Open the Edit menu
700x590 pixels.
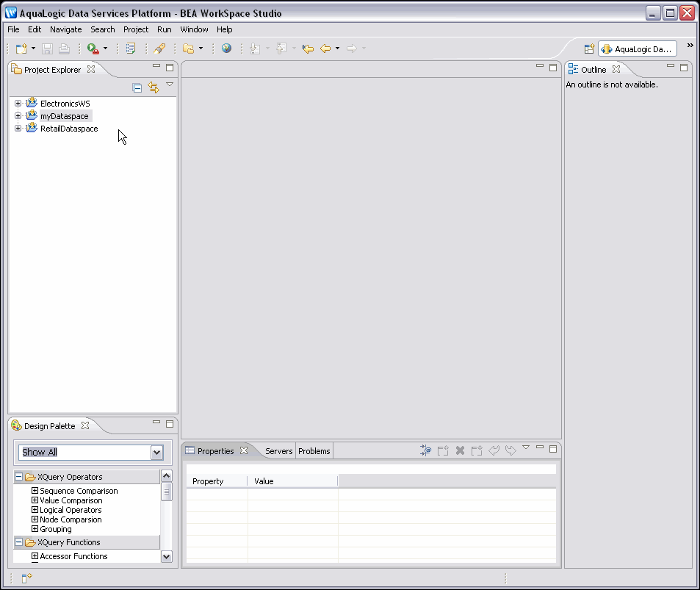point(35,29)
